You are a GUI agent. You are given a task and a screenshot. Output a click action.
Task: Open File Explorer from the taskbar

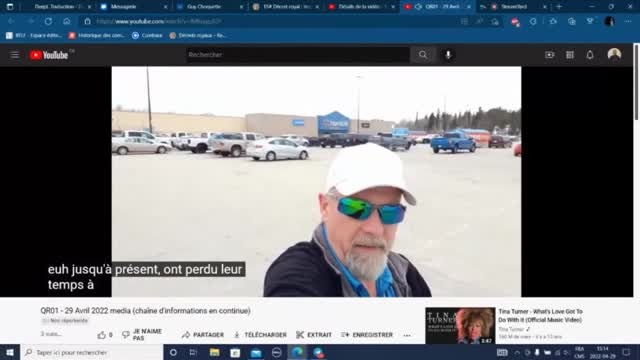coord(214,352)
